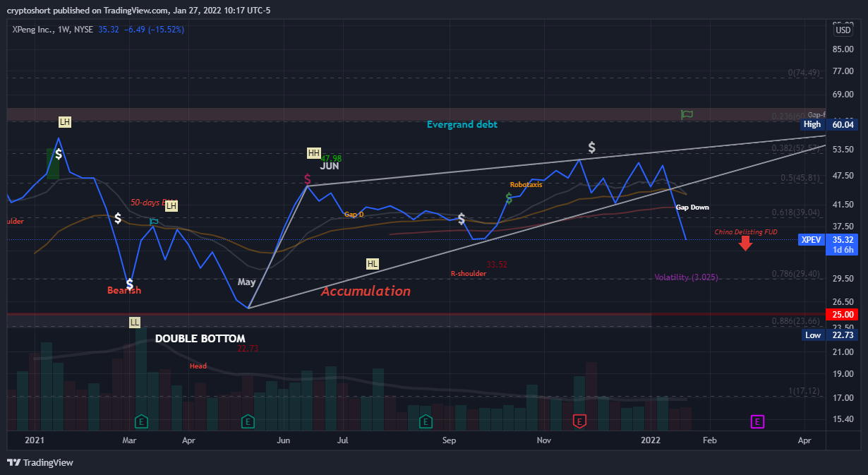The height and width of the screenshot is (475, 868).
Task: Click the Sep date axis label
Action: [449, 440]
